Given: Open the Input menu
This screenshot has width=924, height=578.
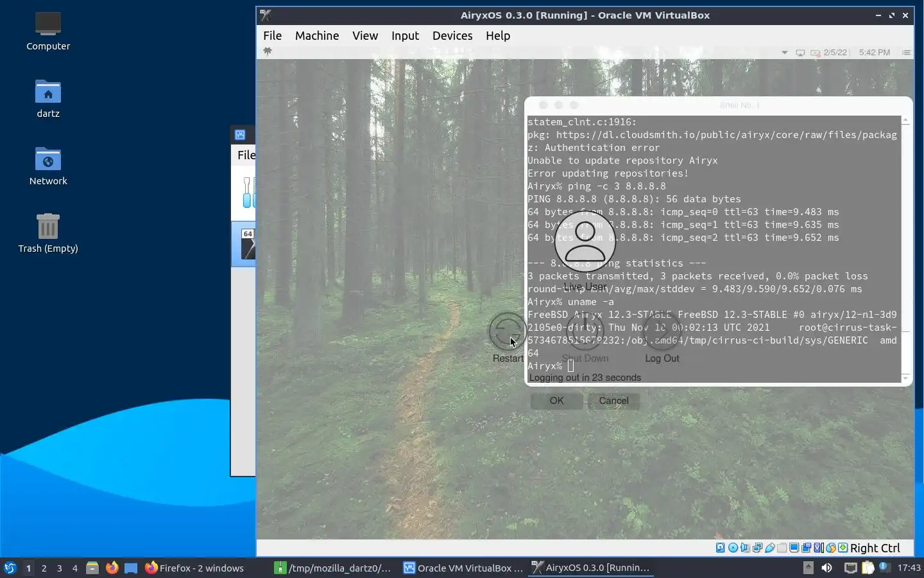Looking at the screenshot, I should (x=405, y=36).
